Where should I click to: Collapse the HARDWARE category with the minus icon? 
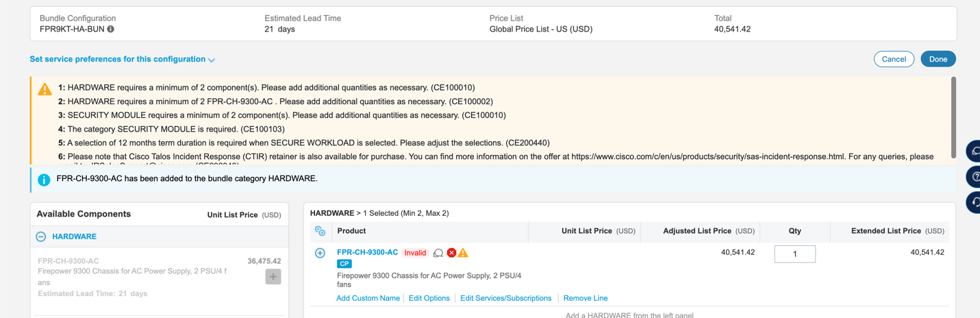[x=41, y=236]
